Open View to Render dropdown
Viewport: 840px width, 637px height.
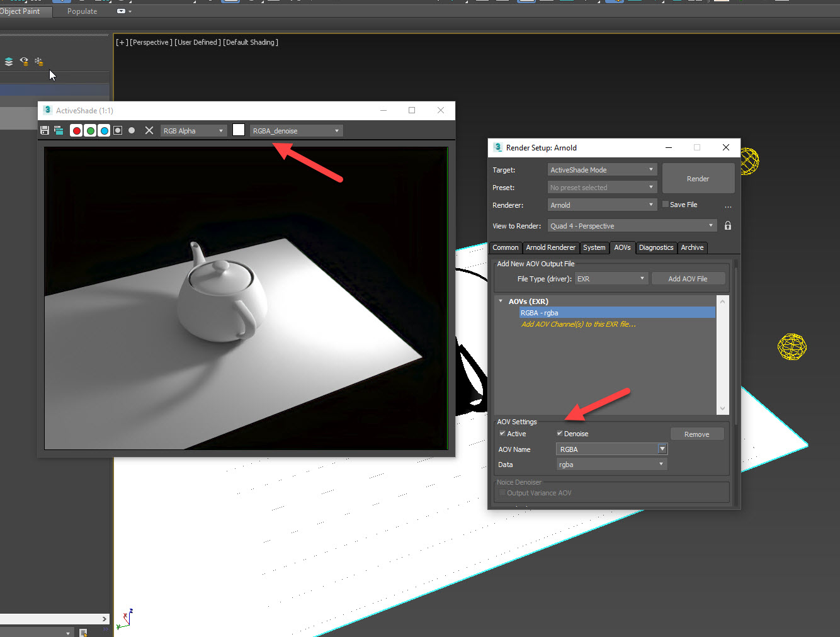pyautogui.click(x=632, y=226)
